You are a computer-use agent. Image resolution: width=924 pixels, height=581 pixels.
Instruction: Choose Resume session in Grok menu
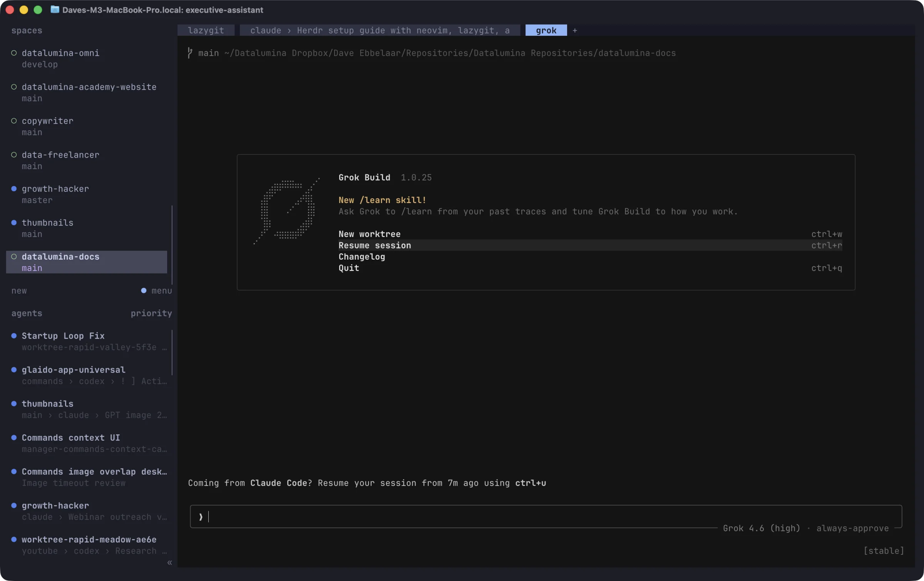590,245
